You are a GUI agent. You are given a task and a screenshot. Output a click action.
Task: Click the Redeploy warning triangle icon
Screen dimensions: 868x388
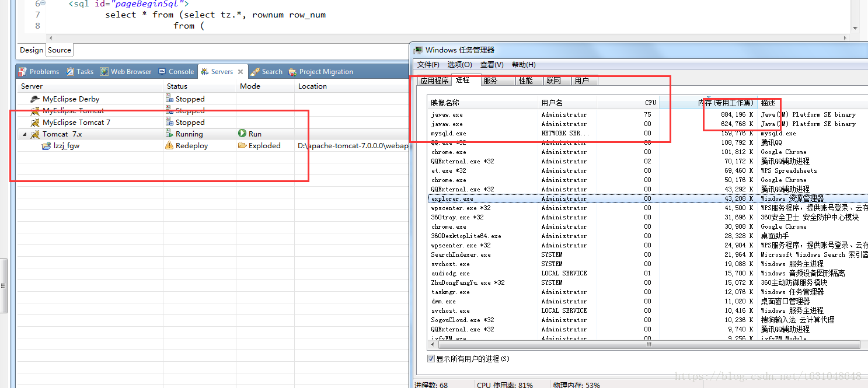[x=170, y=145]
